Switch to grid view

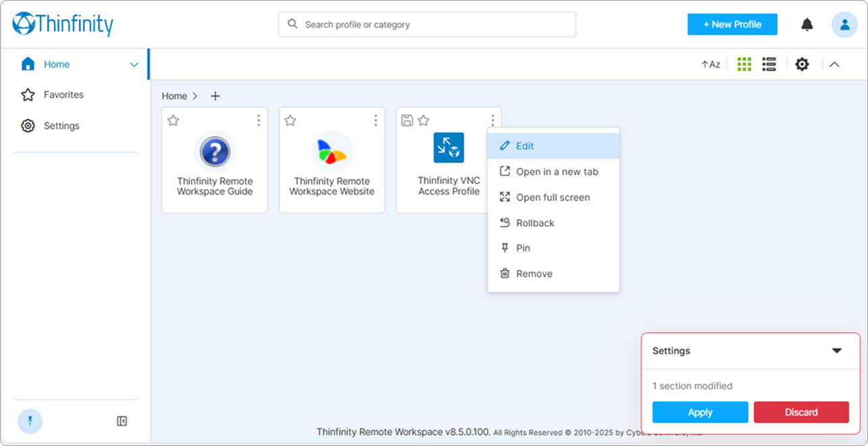click(744, 64)
